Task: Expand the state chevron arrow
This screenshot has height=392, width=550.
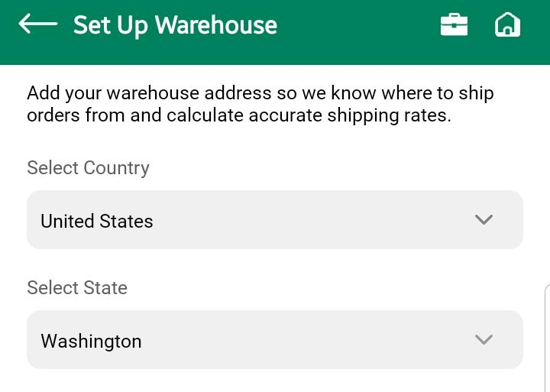Action: tap(484, 340)
